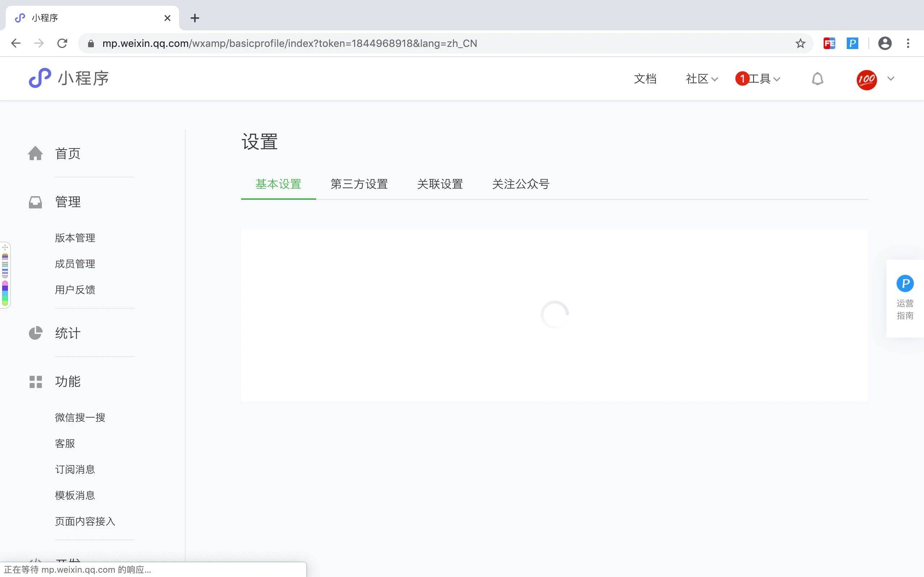Click the notification bell icon
Screen dimensions: 924x577
(817, 79)
